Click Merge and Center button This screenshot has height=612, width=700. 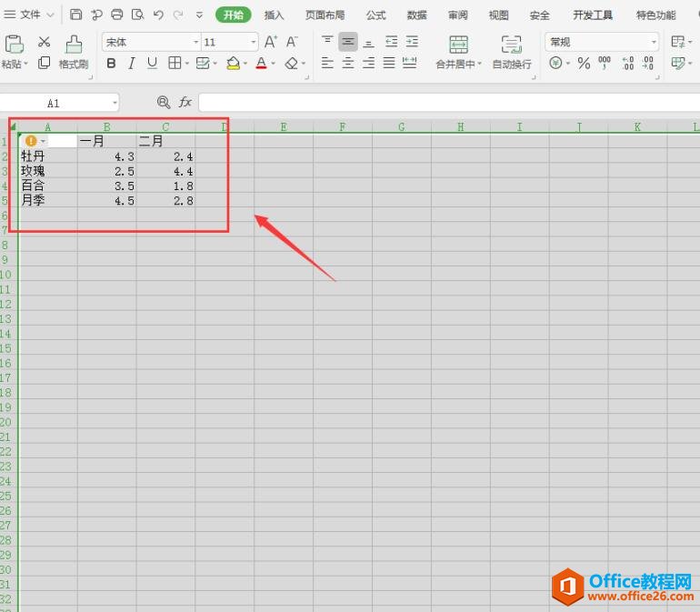(x=458, y=52)
